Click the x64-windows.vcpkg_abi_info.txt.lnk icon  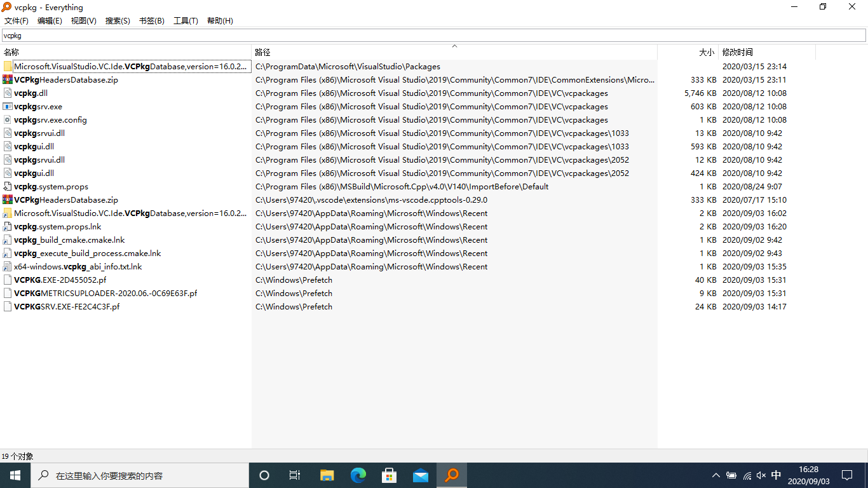pyautogui.click(x=8, y=266)
